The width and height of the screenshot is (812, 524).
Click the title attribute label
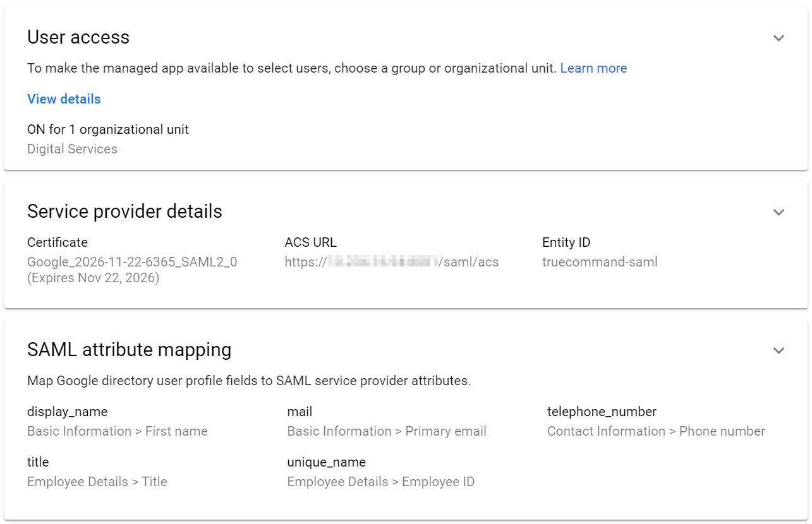coord(38,462)
